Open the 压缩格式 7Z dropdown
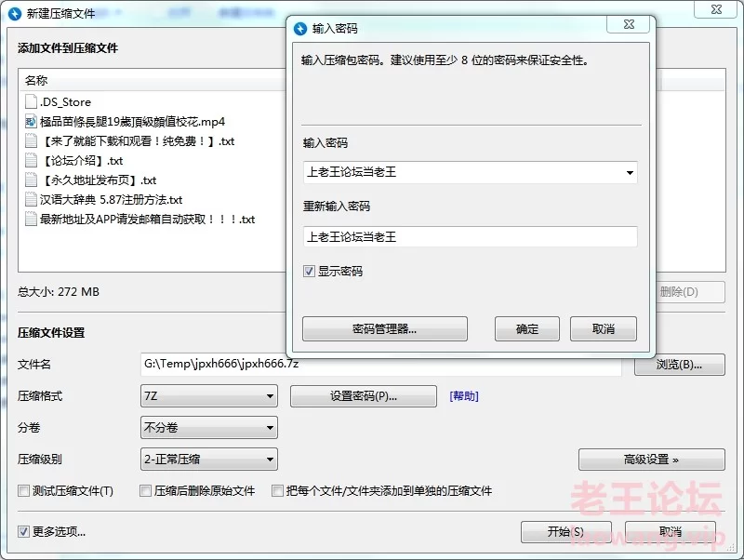Viewport: 744px width, 560px height. tap(208, 395)
